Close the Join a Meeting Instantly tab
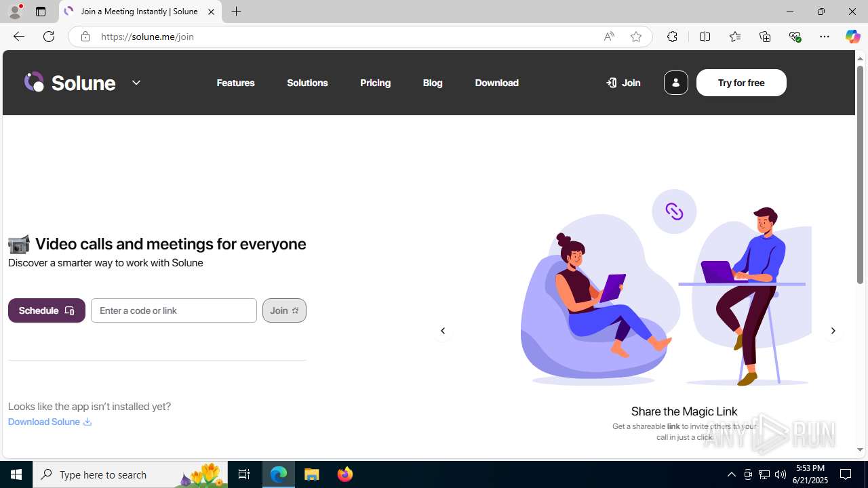Image resolution: width=868 pixels, height=488 pixels. tap(211, 12)
